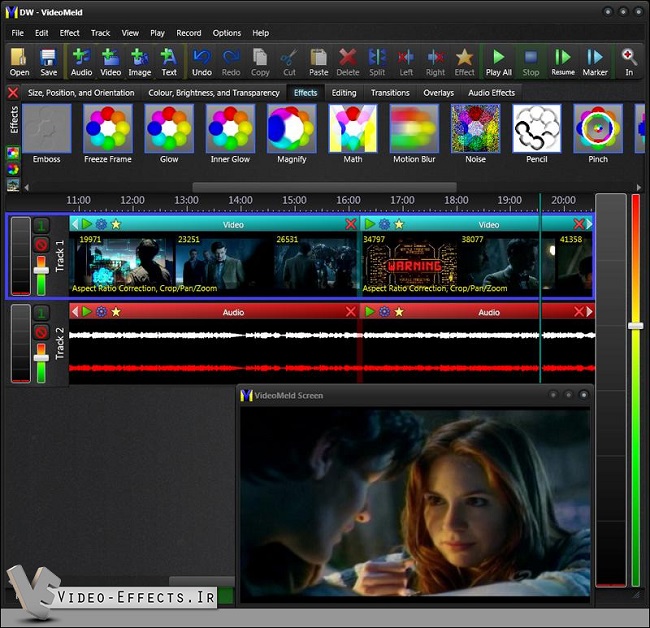
Task: Click the Left trim toolbar icon
Action: [x=406, y=62]
